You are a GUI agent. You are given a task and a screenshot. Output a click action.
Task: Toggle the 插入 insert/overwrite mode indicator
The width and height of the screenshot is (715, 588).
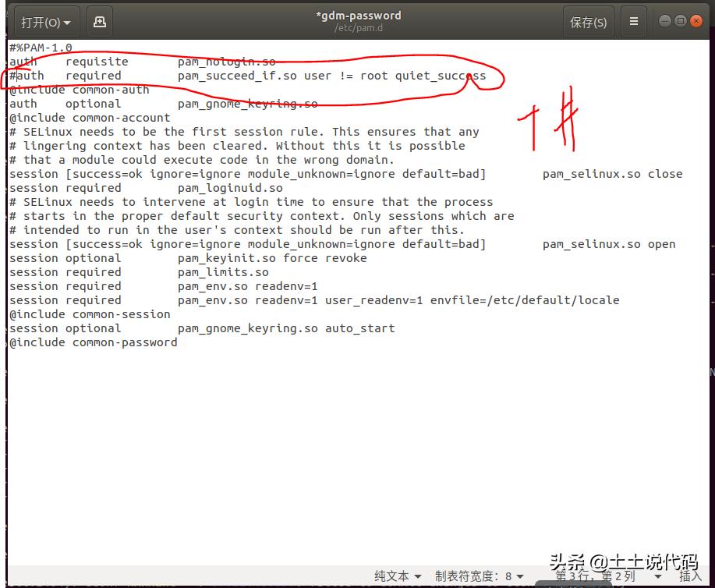(x=689, y=576)
